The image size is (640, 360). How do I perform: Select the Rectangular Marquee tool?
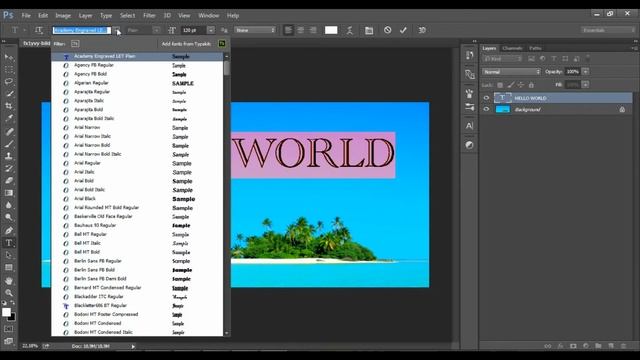pos(9,69)
